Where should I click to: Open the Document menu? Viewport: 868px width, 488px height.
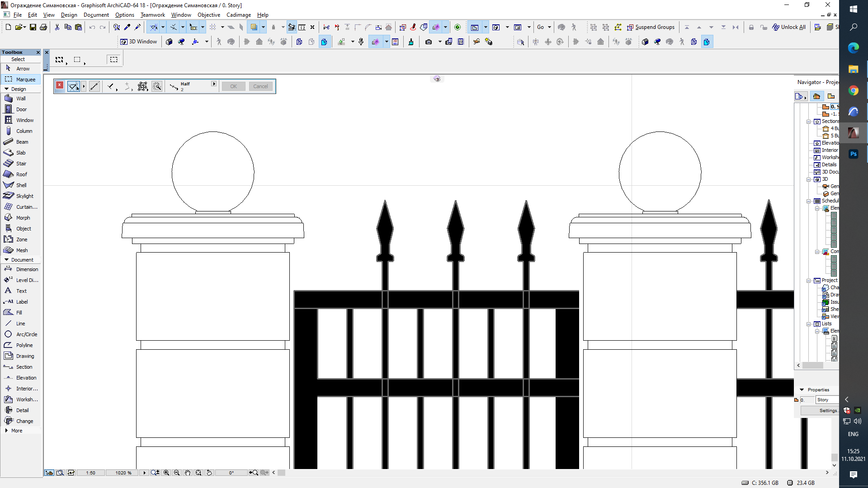(96, 15)
